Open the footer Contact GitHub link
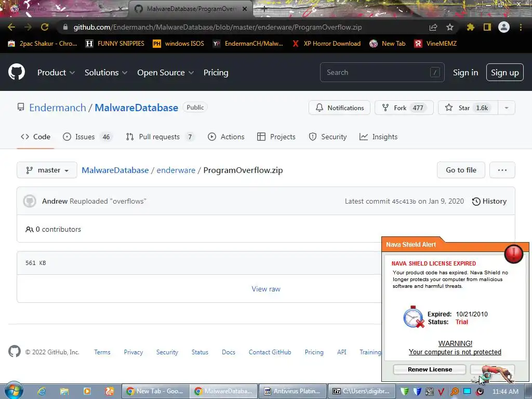This screenshot has width=532, height=399. tap(270, 352)
